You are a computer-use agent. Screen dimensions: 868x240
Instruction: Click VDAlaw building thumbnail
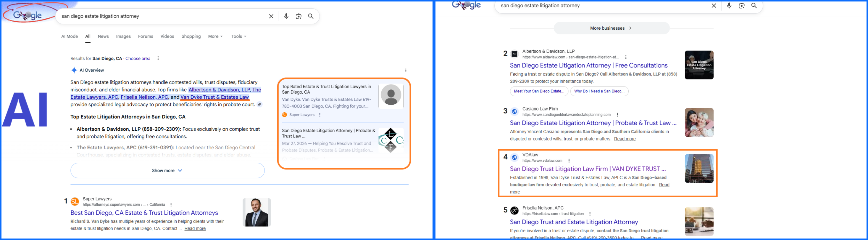click(x=699, y=168)
